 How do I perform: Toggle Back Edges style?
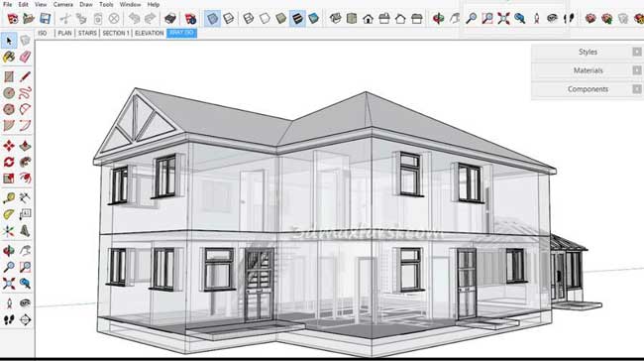tap(228, 19)
